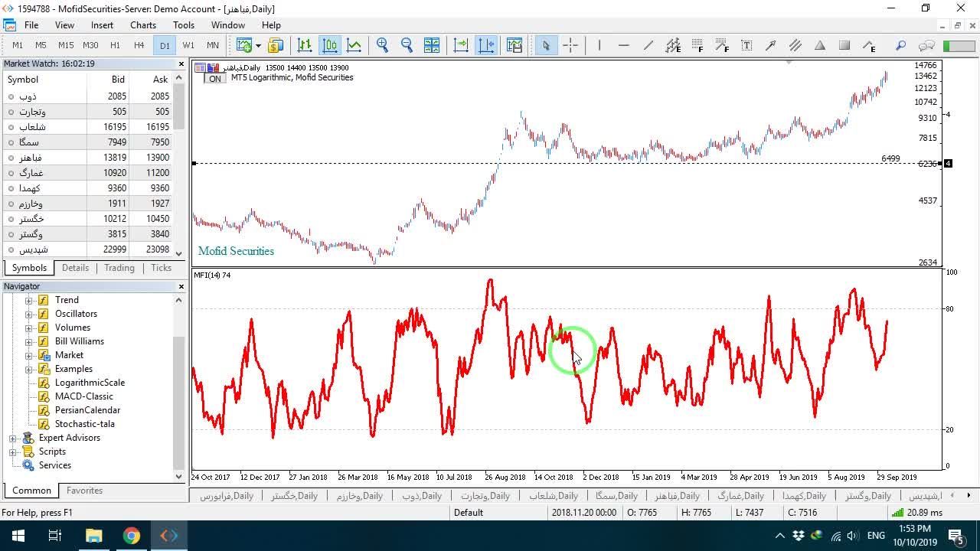Close the Navigator panel
The height and width of the screenshot is (551, 980).
click(x=181, y=286)
